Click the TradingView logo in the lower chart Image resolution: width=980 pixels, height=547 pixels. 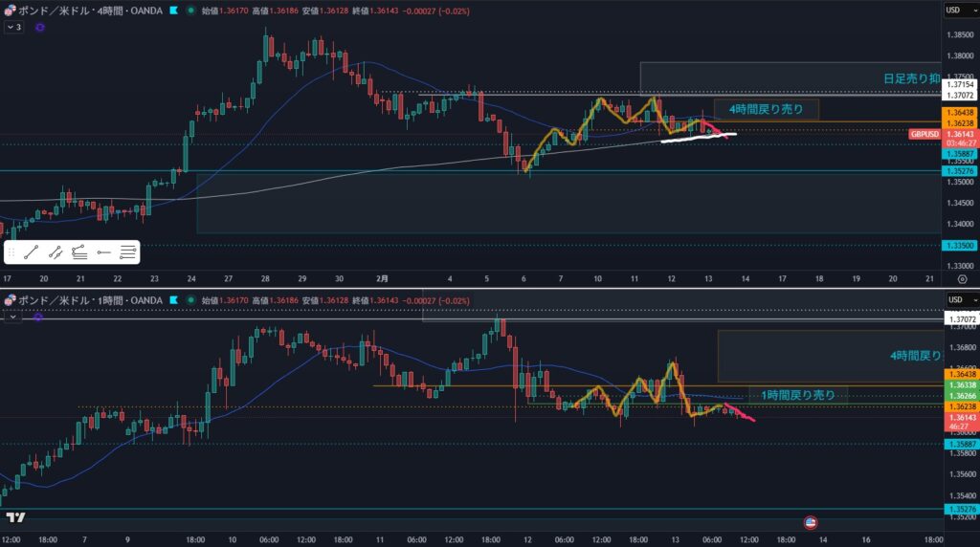[x=15, y=517]
